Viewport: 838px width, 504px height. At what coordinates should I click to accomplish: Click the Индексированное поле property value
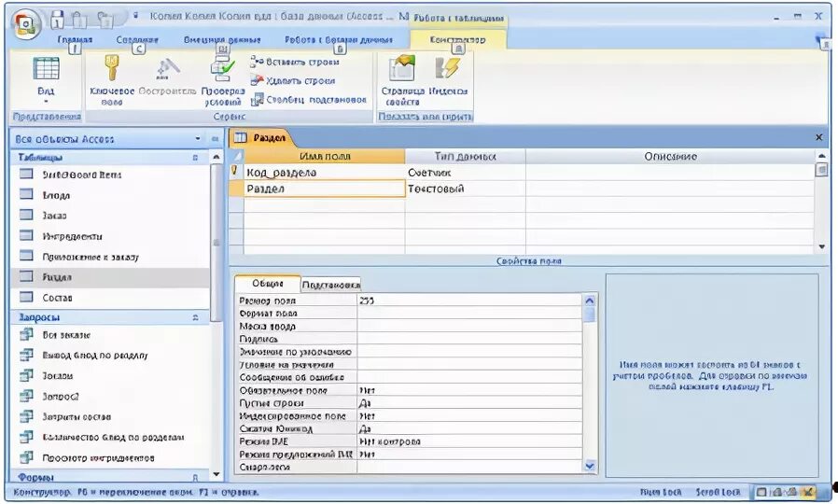coord(469,416)
